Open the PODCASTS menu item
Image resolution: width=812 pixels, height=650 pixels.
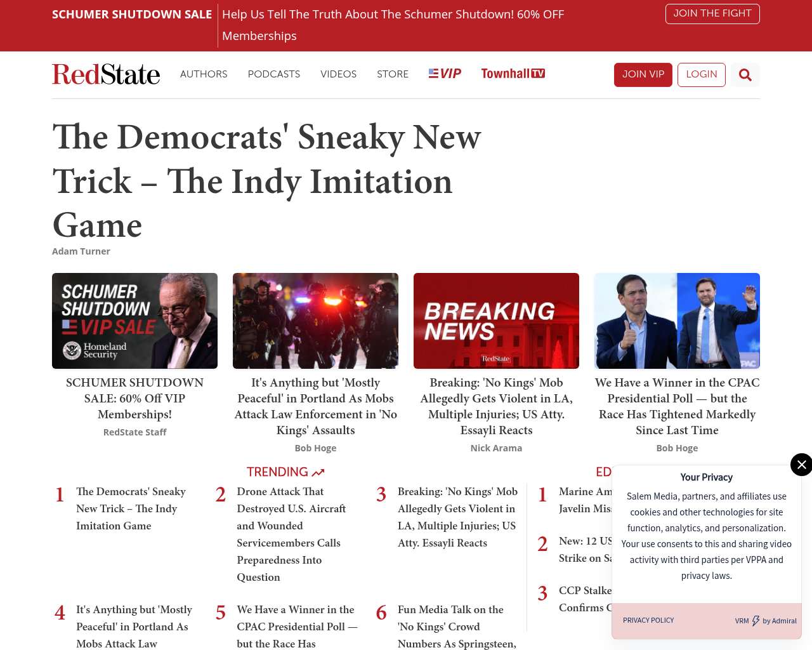pos(274,74)
